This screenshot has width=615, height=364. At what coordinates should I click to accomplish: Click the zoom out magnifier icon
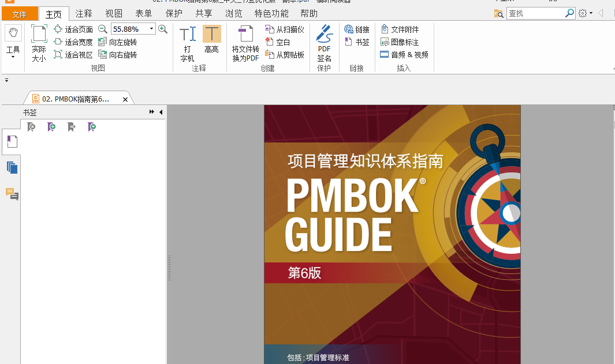tap(103, 29)
